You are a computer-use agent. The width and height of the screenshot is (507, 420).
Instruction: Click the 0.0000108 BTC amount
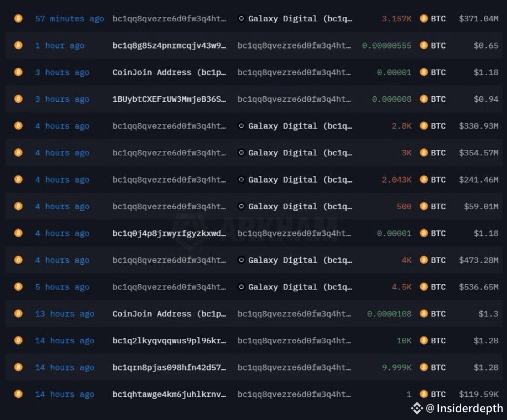pyautogui.click(x=389, y=314)
